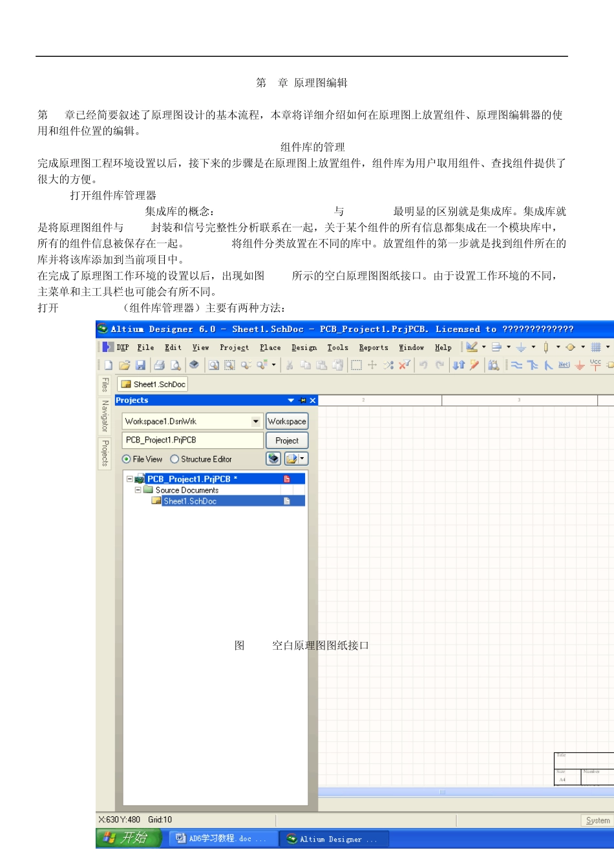Screen dimensions: 614x868
Task: Close the Projects panel
Action: 313,400
